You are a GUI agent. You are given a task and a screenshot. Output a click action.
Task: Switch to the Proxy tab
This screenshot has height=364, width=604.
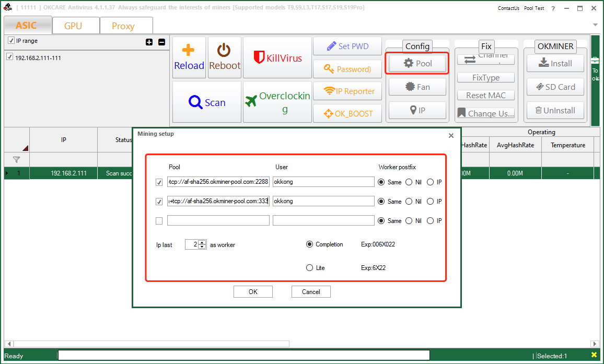click(123, 26)
